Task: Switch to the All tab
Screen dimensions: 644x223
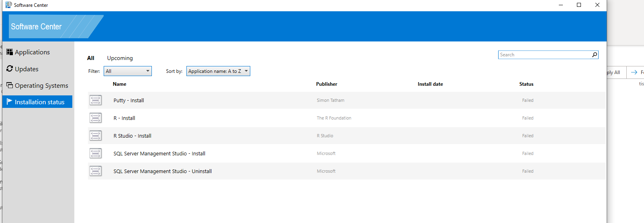Action: [91, 58]
